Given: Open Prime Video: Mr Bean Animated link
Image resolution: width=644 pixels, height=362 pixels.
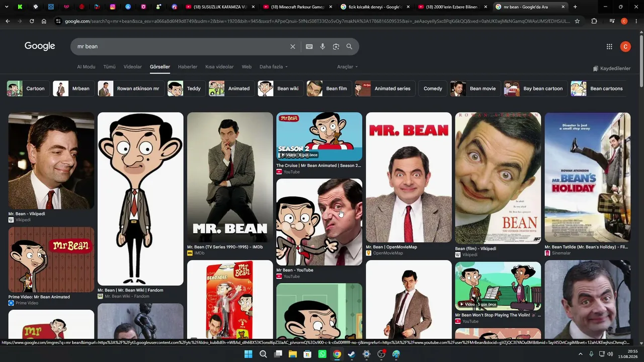Looking at the screenshot, I should pyautogui.click(x=39, y=297).
